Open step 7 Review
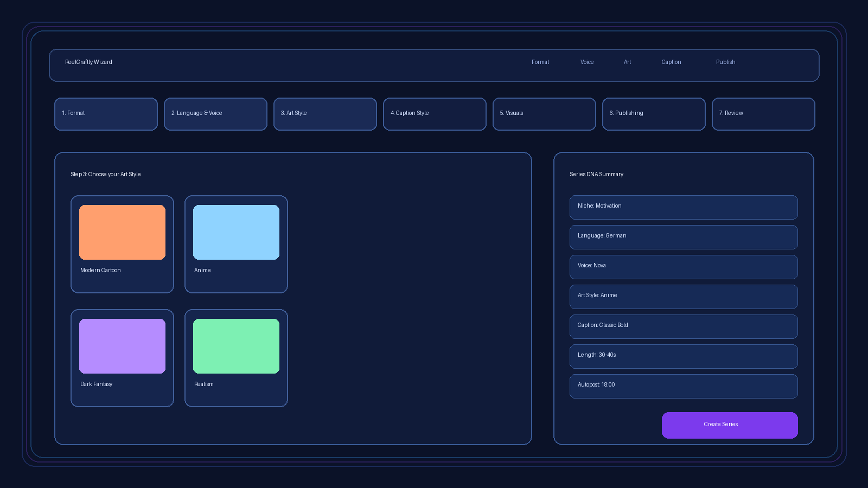 (x=763, y=114)
